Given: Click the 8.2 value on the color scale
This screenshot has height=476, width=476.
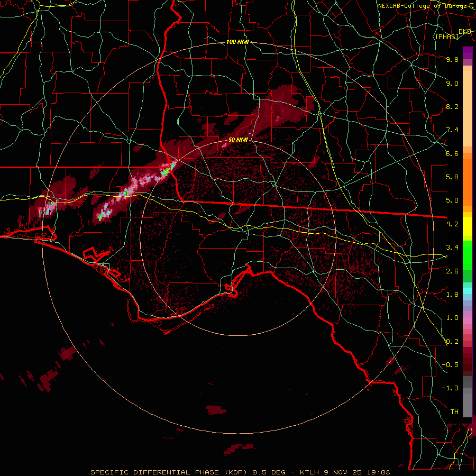Looking at the screenshot, I should (x=452, y=106).
